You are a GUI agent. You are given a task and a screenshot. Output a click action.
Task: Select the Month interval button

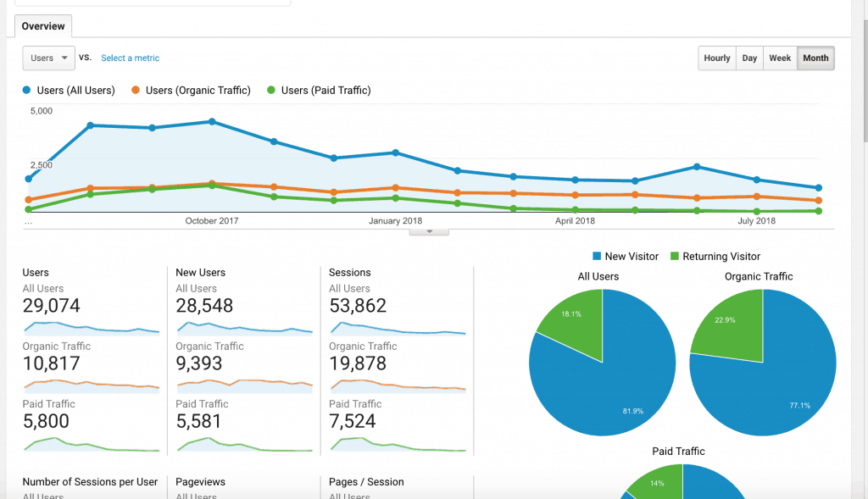tap(815, 58)
